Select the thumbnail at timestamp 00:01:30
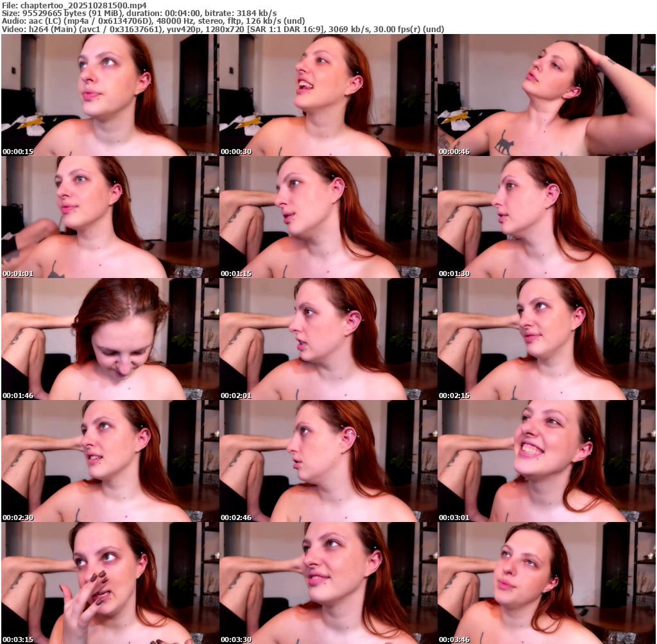This screenshot has width=657, height=644. point(547,217)
